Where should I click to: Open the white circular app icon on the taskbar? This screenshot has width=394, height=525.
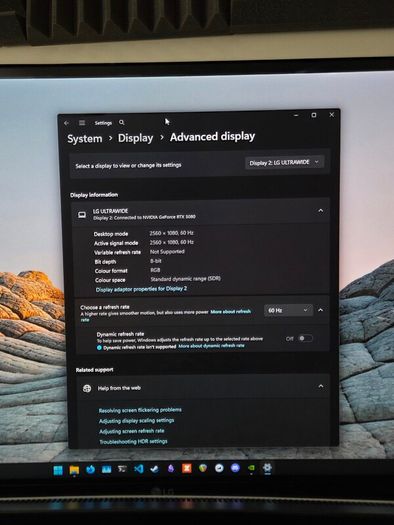click(219, 468)
